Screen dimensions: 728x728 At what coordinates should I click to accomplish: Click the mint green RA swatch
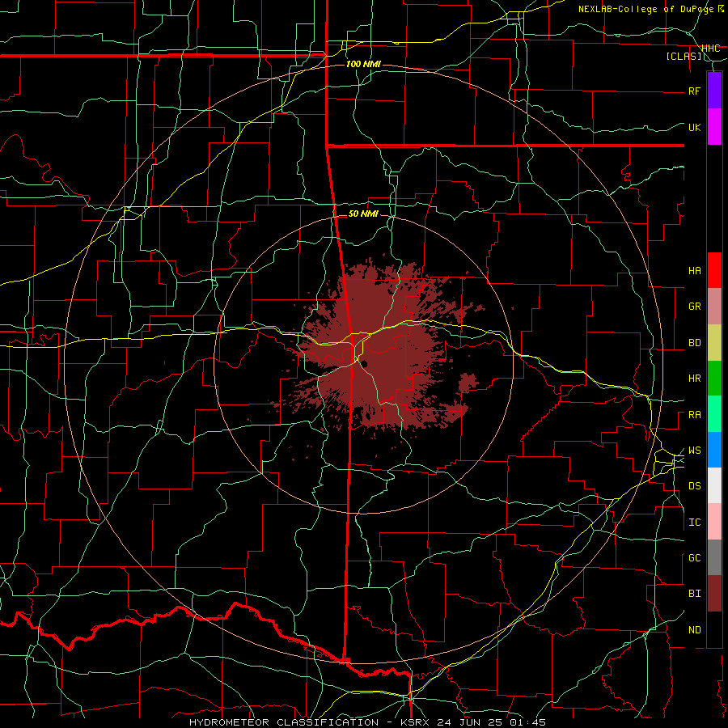point(714,414)
